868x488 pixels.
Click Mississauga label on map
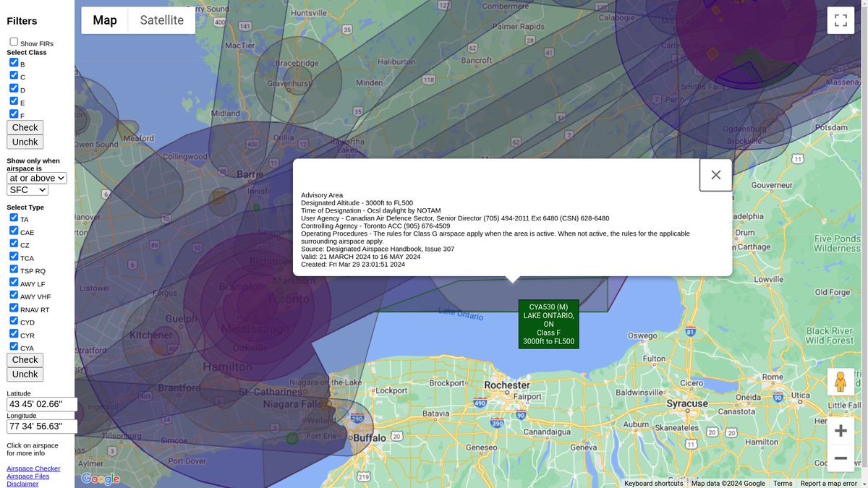pyautogui.click(x=255, y=328)
